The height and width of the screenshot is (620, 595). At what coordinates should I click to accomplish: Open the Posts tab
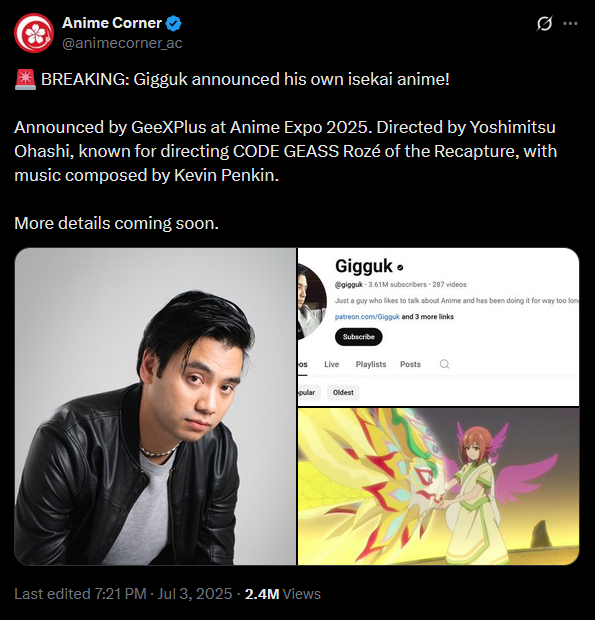[410, 364]
